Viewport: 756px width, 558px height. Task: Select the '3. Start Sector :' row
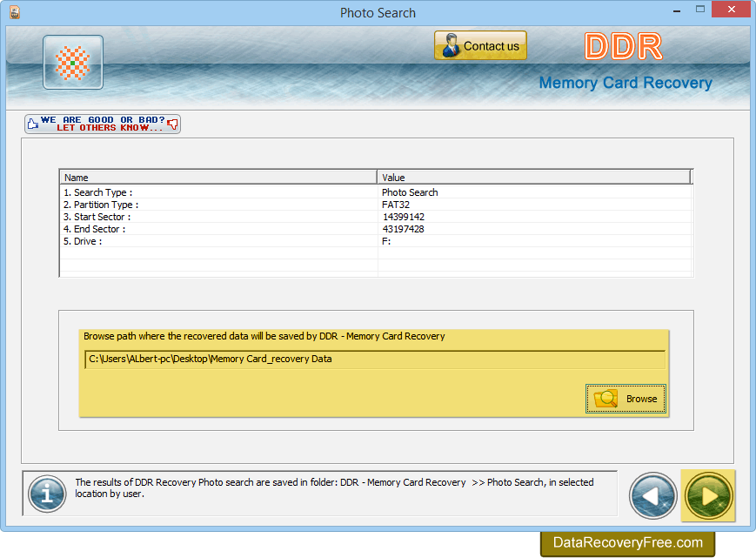(x=376, y=217)
